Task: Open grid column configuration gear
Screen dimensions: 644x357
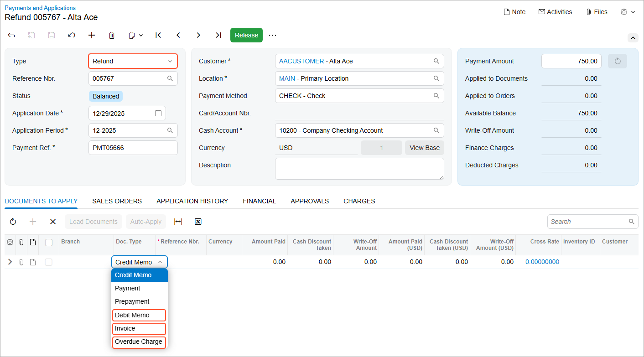Action: [x=10, y=242]
